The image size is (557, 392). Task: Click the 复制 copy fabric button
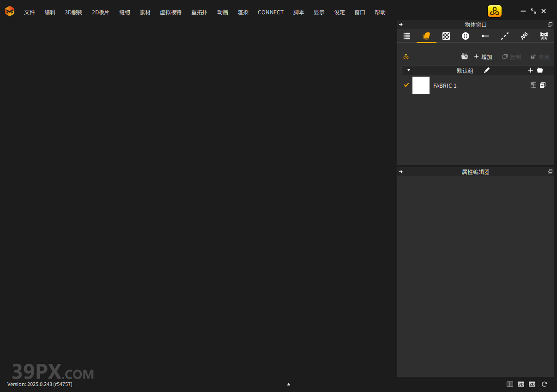click(x=512, y=57)
